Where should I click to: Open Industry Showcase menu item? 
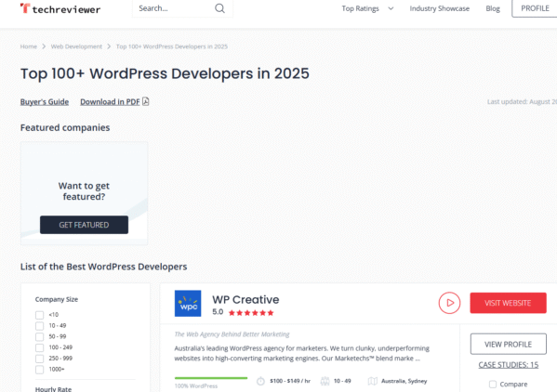pyautogui.click(x=440, y=8)
